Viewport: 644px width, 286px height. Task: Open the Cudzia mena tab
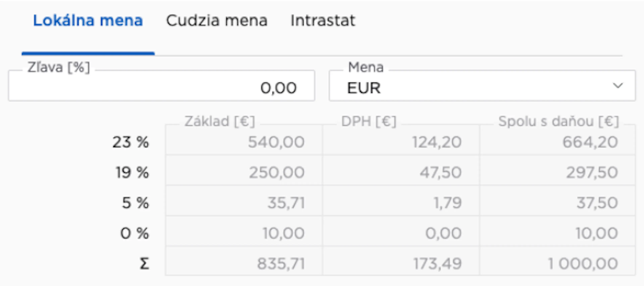pos(217,20)
